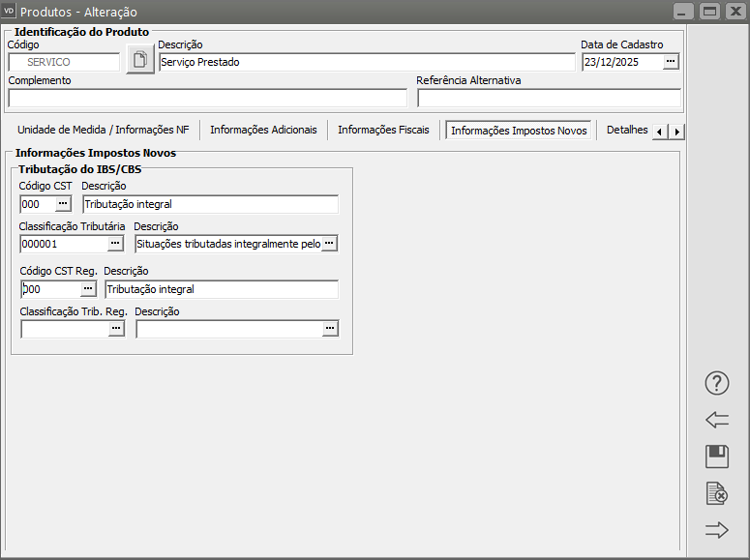Go to previous record with left arrow
This screenshot has width=750, height=560.
click(x=716, y=420)
